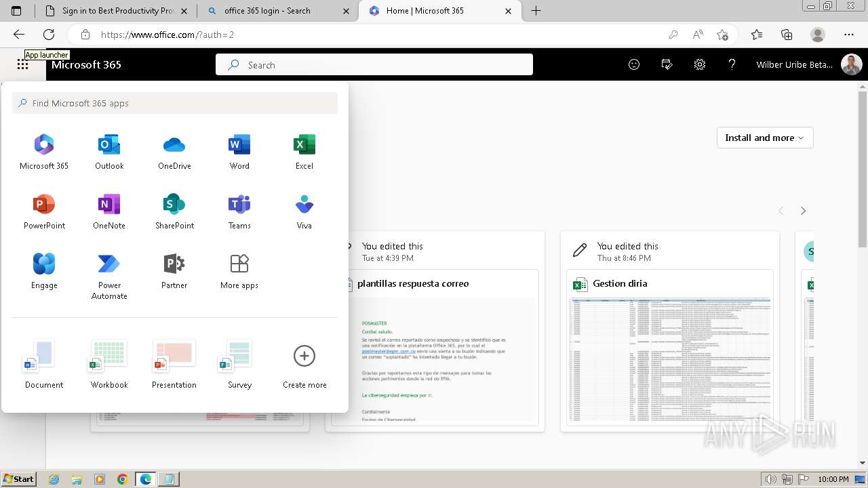
Task: Open PowerPoint from the app launcher
Action: tap(44, 212)
